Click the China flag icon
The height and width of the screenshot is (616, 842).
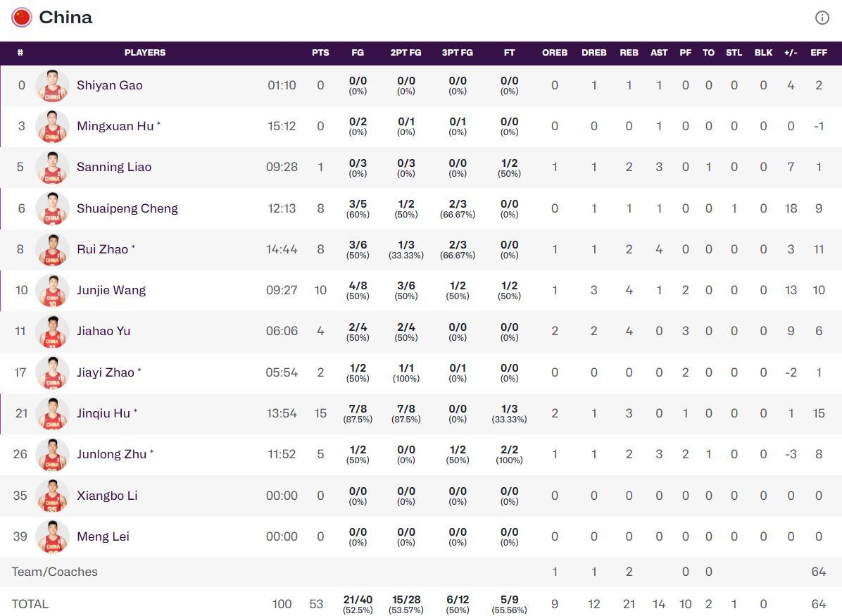22,17
